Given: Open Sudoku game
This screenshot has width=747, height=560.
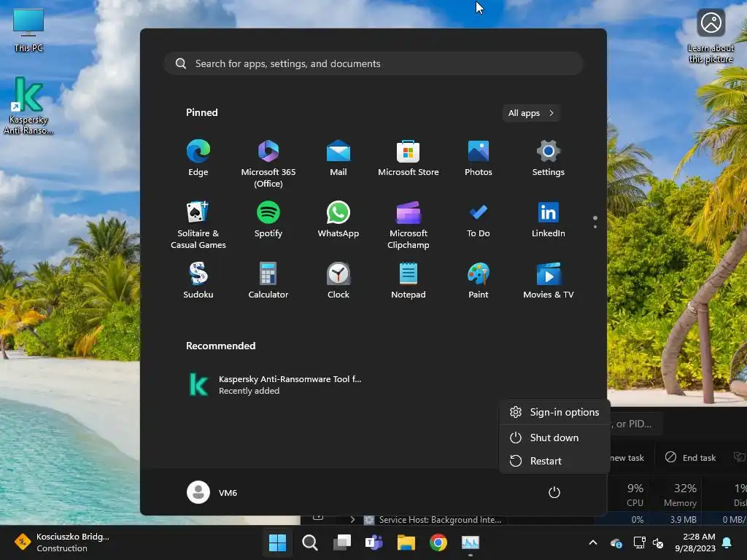Looking at the screenshot, I should tap(198, 281).
